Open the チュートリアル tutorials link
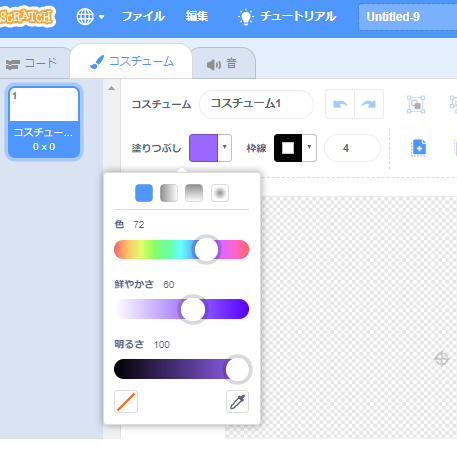The image size is (457, 469). click(287, 16)
